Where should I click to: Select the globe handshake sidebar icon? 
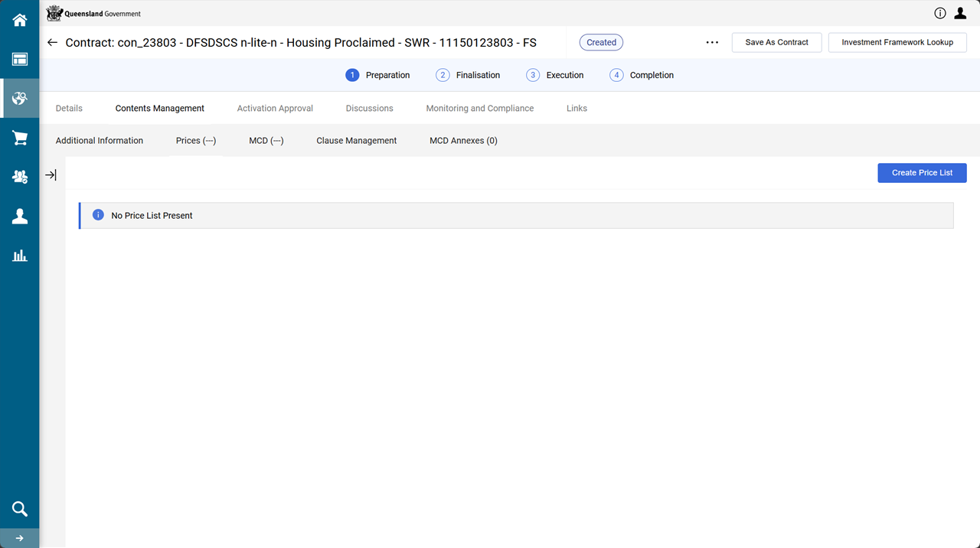point(20,99)
